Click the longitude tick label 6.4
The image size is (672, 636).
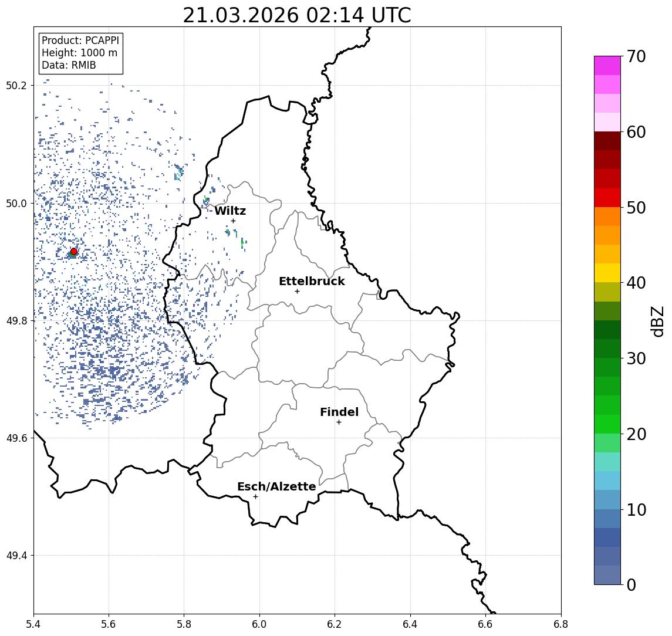point(410,624)
